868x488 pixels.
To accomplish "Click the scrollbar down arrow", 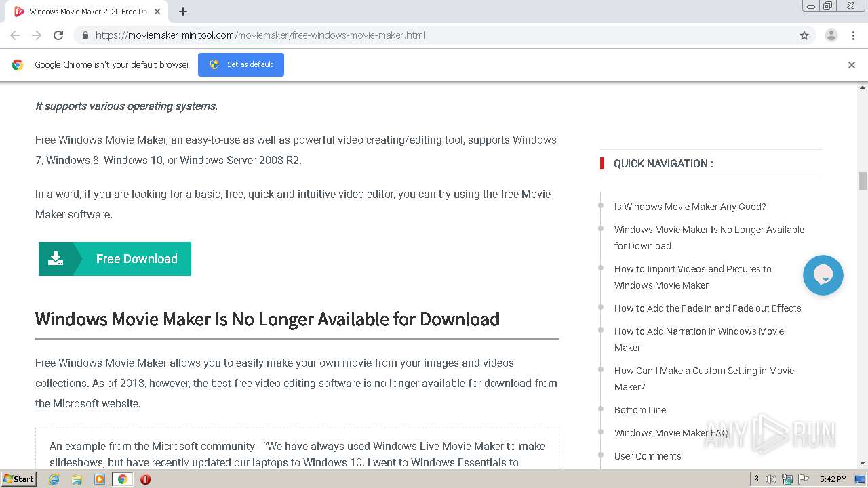I will coord(863,463).
